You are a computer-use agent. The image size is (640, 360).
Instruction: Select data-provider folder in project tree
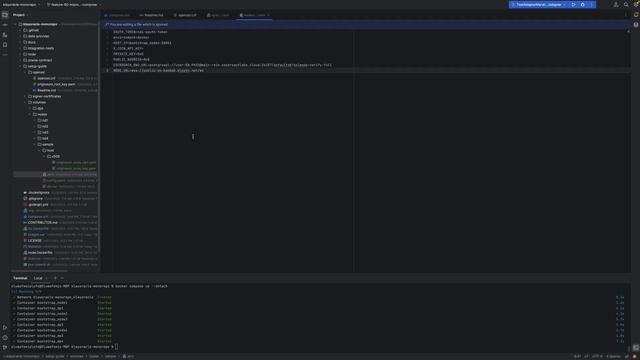click(x=38, y=36)
